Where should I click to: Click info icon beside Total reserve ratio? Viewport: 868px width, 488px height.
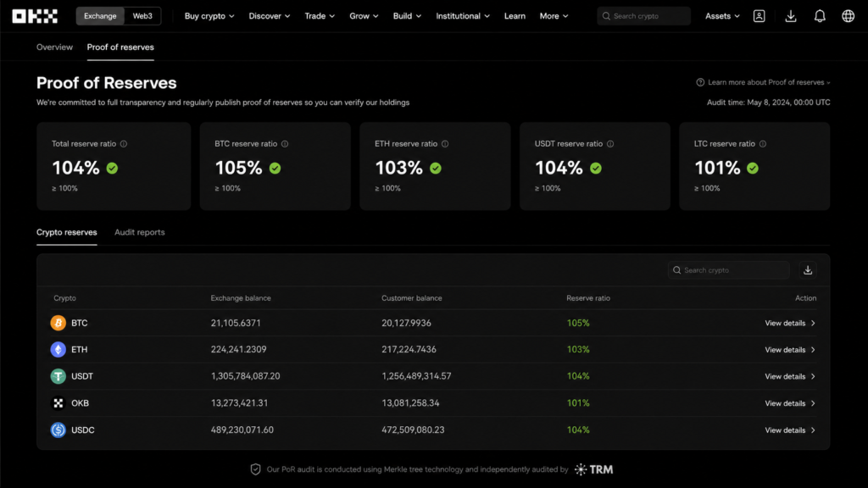(x=124, y=144)
